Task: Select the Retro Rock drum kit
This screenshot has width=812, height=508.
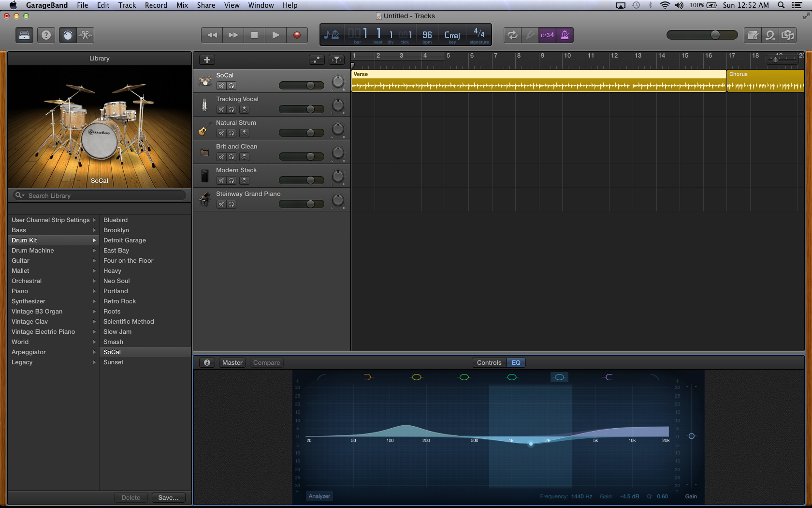Action: pyautogui.click(x=120, y=301)
